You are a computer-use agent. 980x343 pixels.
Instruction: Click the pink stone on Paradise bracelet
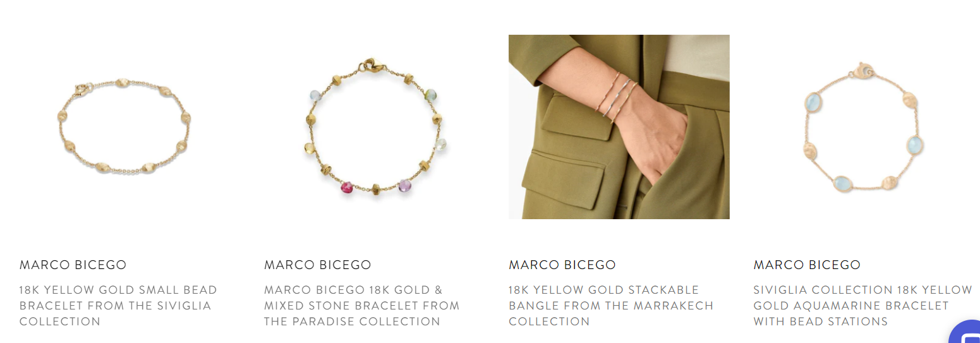[x=347, y=187]
